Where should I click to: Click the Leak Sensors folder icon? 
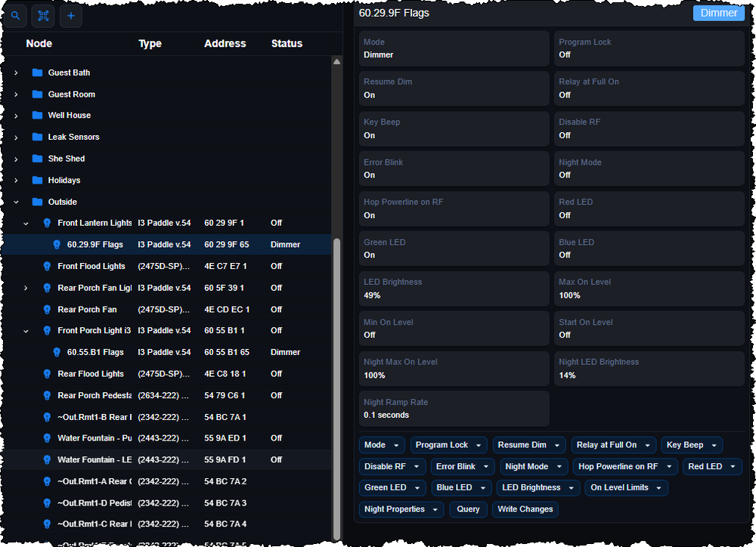[37, 137]
